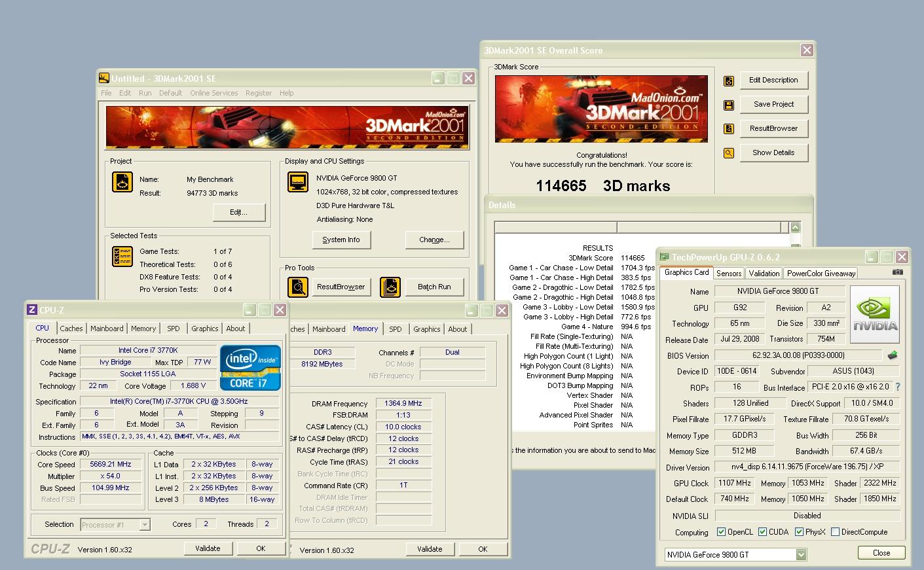This screenshot has height=570, width=924.
Task: Click the ResultBrowser button in Pro Tools
Action: pyautogui.click(x=341, y=287)
